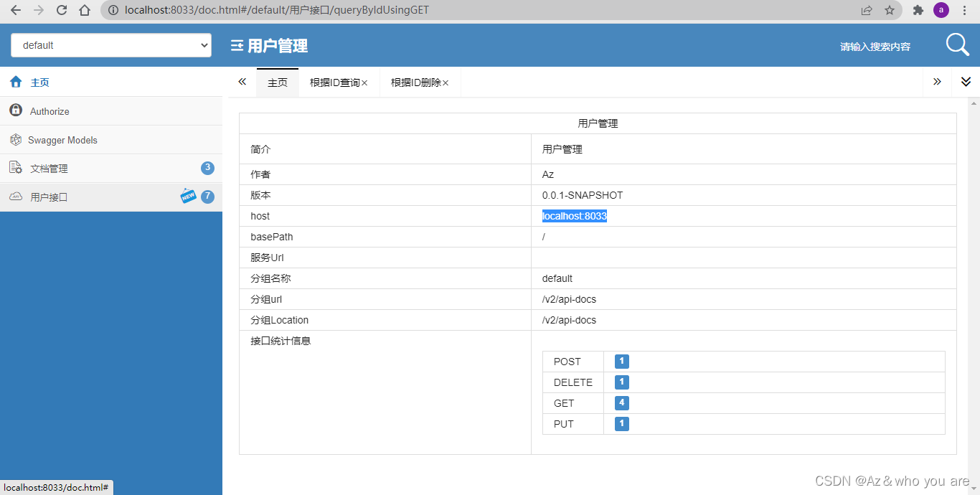Viewport: 980px width, 495px height.
Task: Bookmark the page via star icon
Action: 890,10
